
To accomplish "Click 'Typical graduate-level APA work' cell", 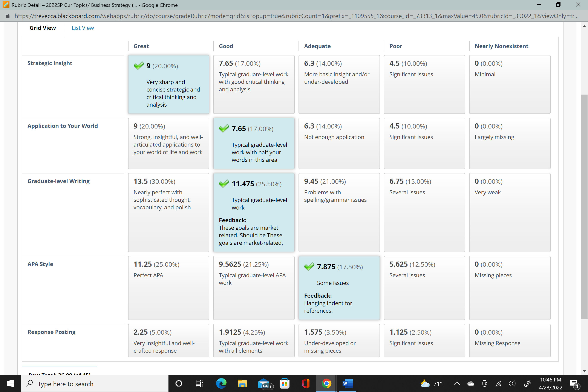I will [254, 288].
